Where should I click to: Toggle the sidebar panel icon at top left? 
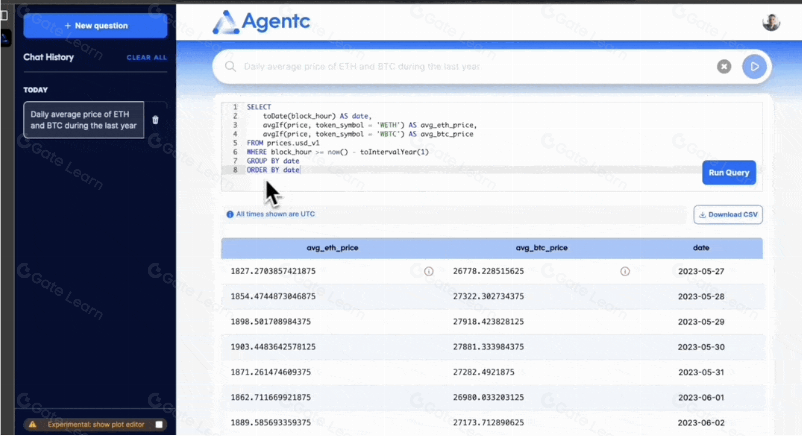pos(4,15)
